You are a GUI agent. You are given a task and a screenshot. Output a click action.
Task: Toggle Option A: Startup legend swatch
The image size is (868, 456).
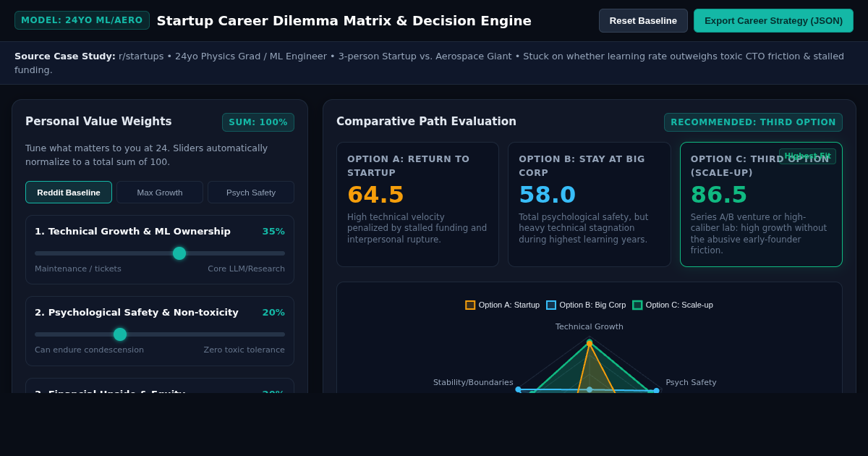(x=470, y=305)
